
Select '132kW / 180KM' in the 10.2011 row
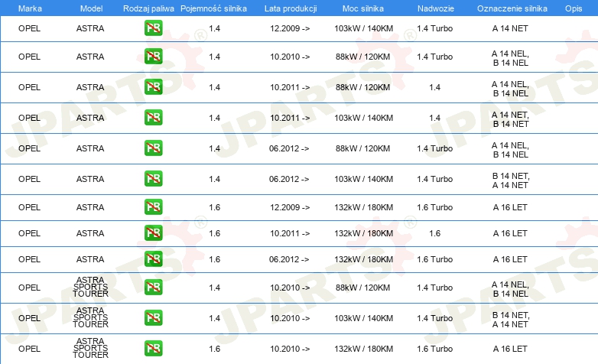click(363, 233)
